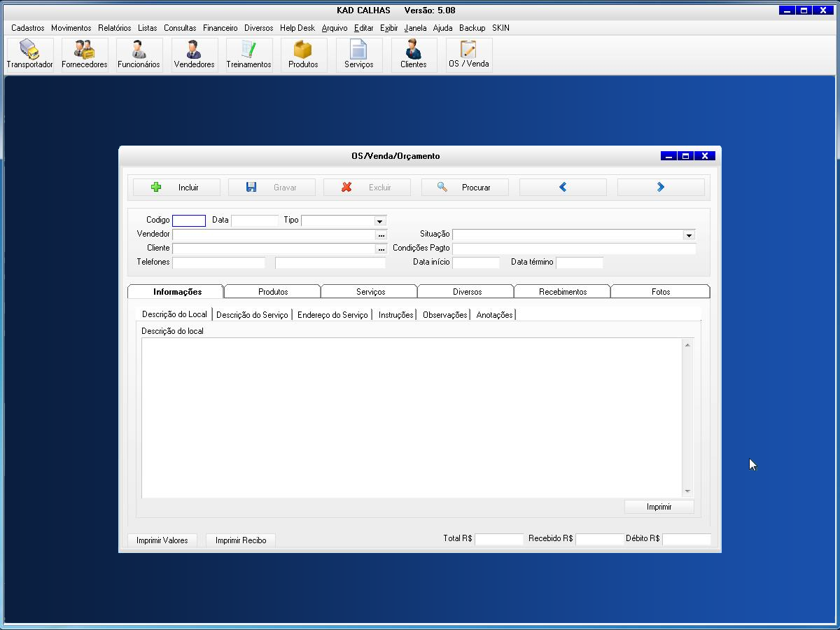Open the Vendedores toolbar icon
Viewport: 840px width, 630px height.
tap(194, 55)
